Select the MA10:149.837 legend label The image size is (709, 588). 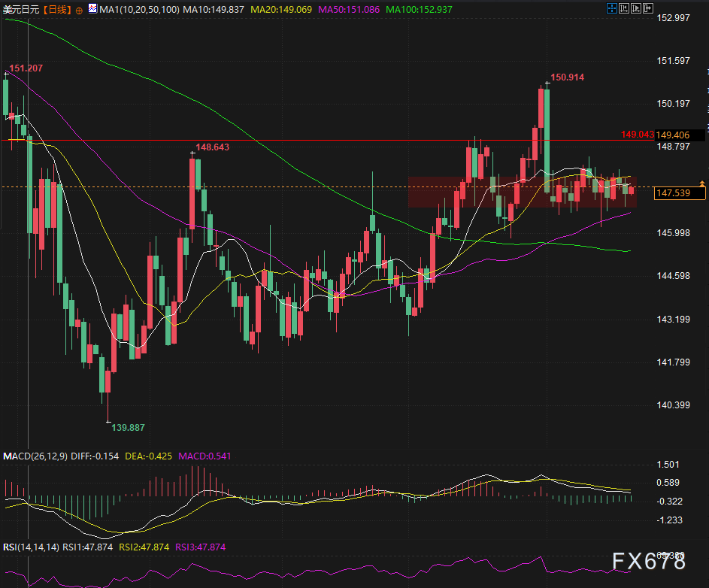(217, 9)
